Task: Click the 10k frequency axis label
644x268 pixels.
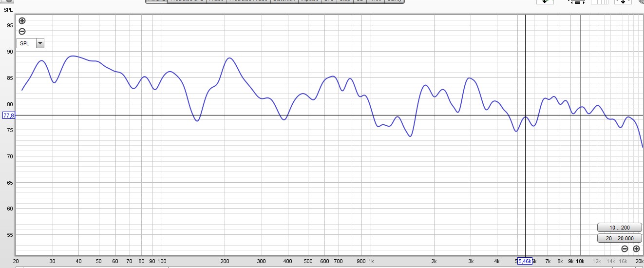Action: click(580, 261)
